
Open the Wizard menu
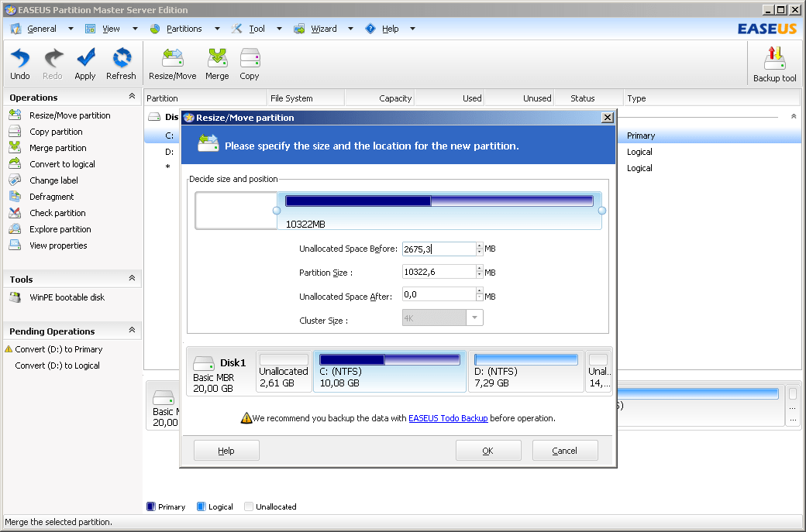[323, 28]
